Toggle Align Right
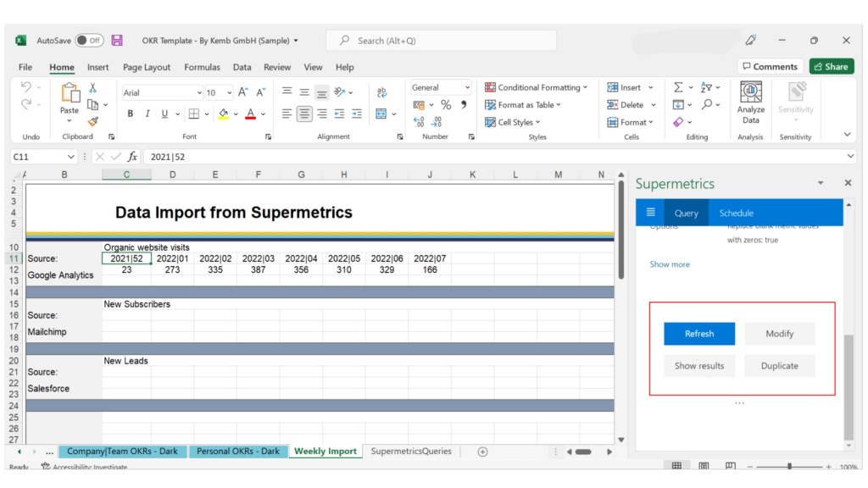Image resolution: width=868 pixels, height=488 pixels. click(x=321, y=114)
